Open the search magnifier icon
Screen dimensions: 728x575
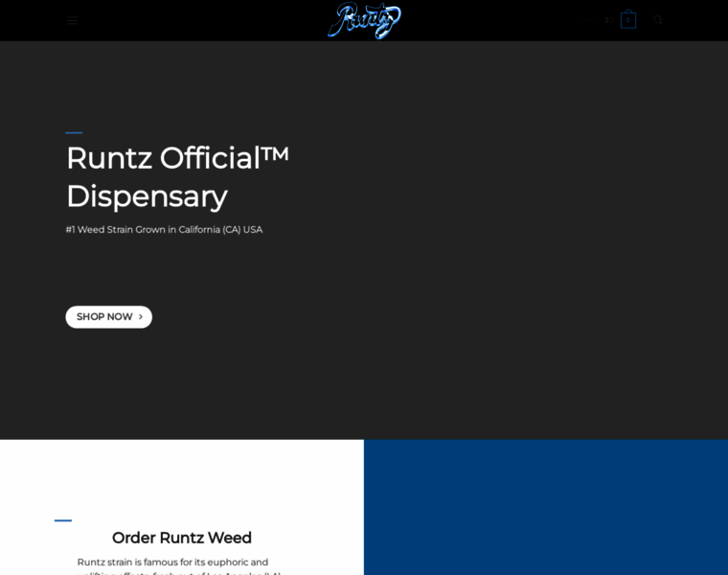click(658, 20)
